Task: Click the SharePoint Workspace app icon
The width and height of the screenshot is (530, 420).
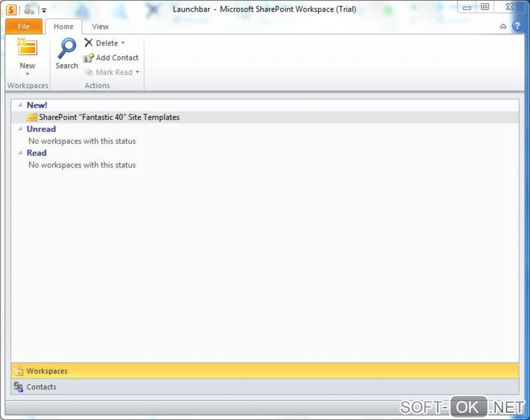Action: coord(11,10)
